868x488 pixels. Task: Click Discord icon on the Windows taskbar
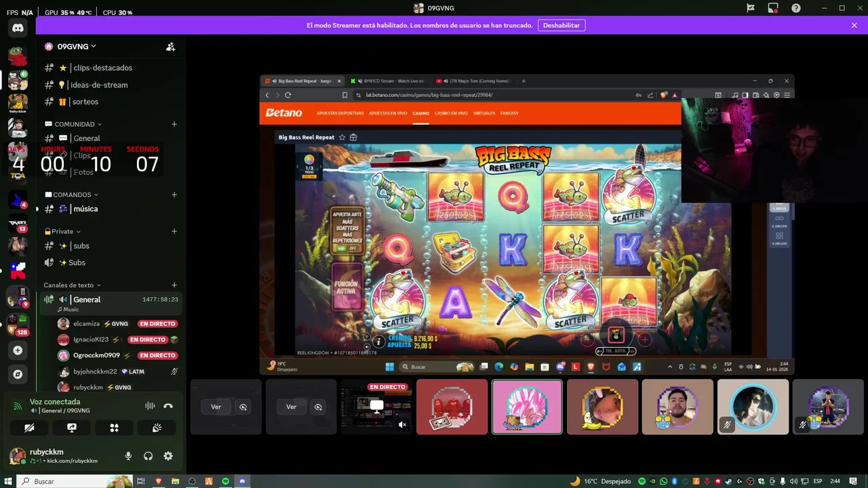coord(242,481)
